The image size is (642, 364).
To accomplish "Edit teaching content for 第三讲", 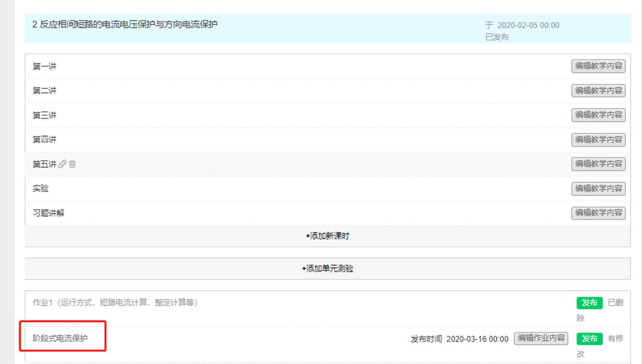I will click(x=598, y=115).
